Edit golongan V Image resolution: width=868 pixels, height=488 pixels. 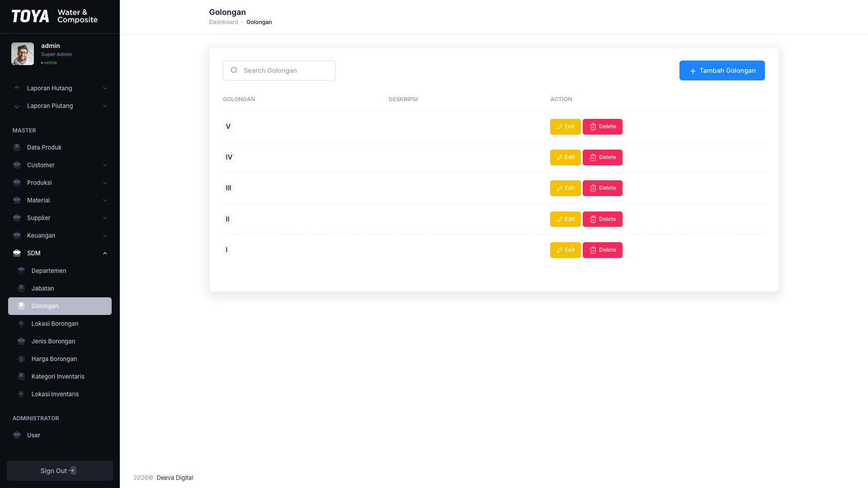point(565,127)
